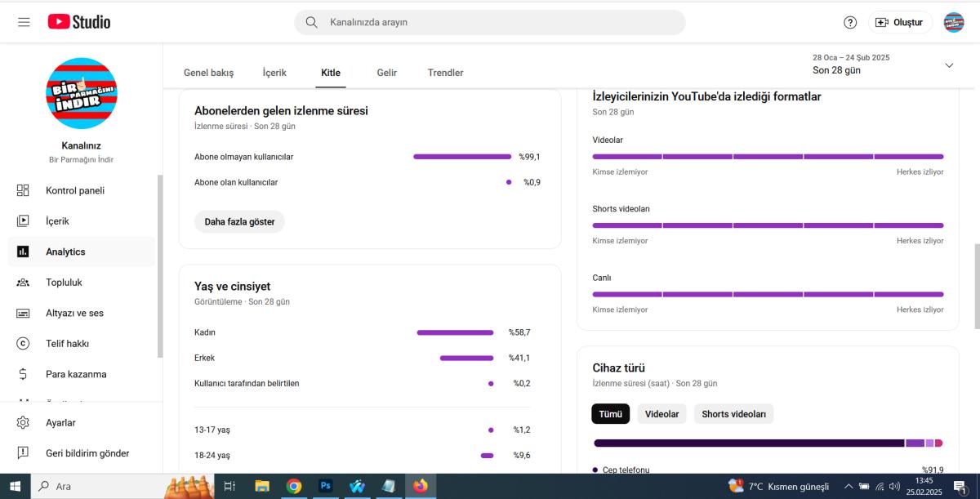Expand the date range dropdown
The width and height of the screenshot is (980, 499).
tap(949, 65)
